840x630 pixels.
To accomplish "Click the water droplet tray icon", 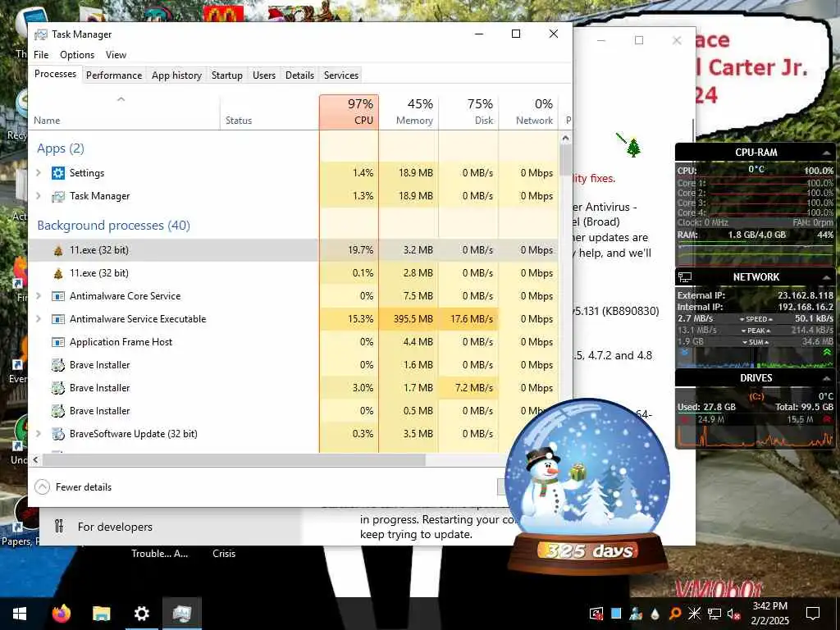I will click(655, 614).
